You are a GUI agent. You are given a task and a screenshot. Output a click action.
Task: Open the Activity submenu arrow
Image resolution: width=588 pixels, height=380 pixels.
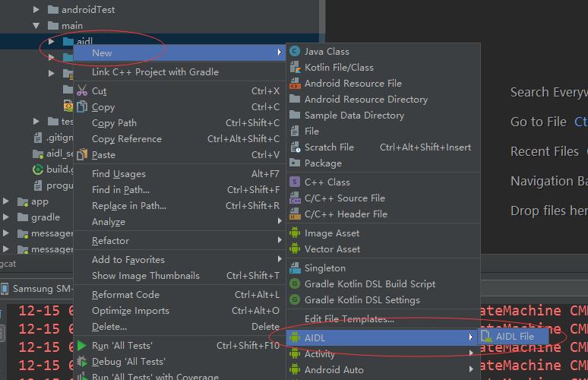470,353
